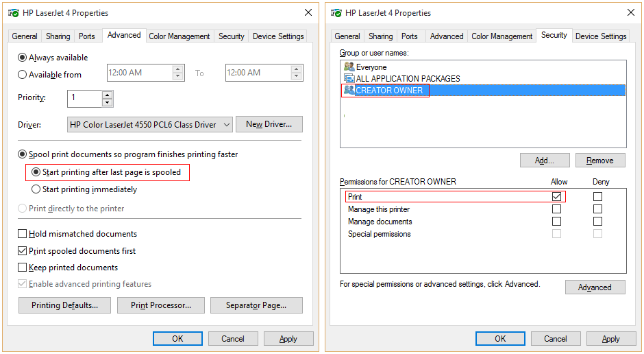Click down arrow on the To end time
The image size is (644, 354).
click(296, 76)
